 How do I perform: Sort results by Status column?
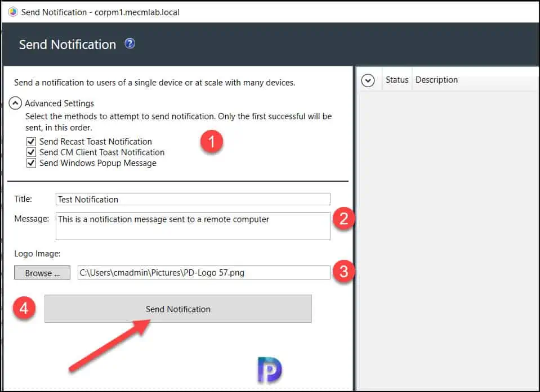[x=397, y=80]
